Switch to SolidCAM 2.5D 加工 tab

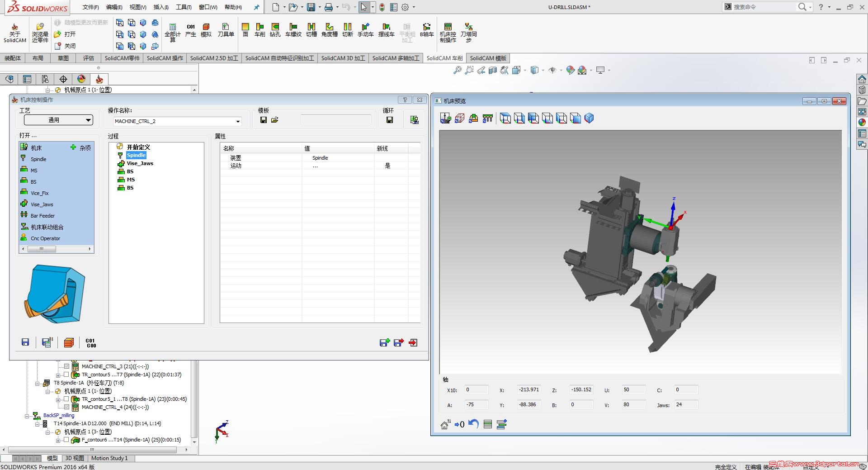(x=214, y=58)
